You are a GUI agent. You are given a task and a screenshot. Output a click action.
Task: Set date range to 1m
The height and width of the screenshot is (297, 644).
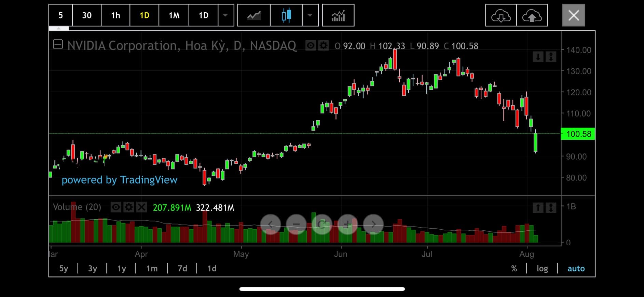(152, 269)
